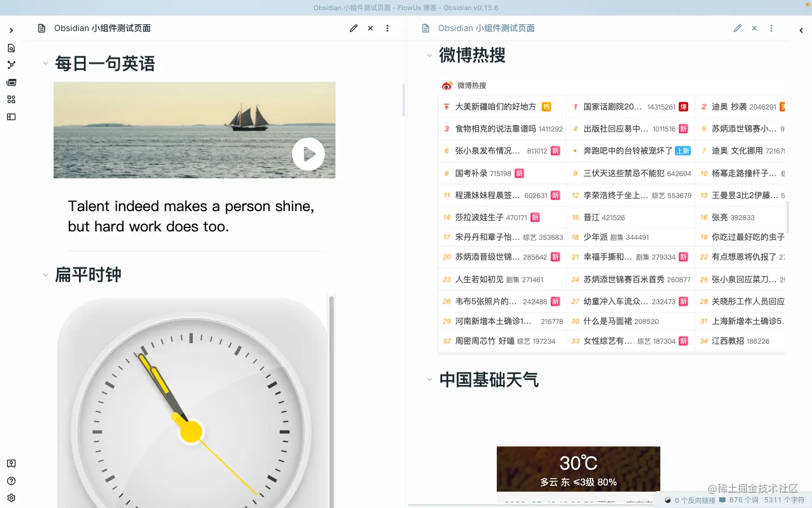This screenshot has width=812, height=508.
Task: Click the left pane vertical scrollbar
Action: (404, 99)
